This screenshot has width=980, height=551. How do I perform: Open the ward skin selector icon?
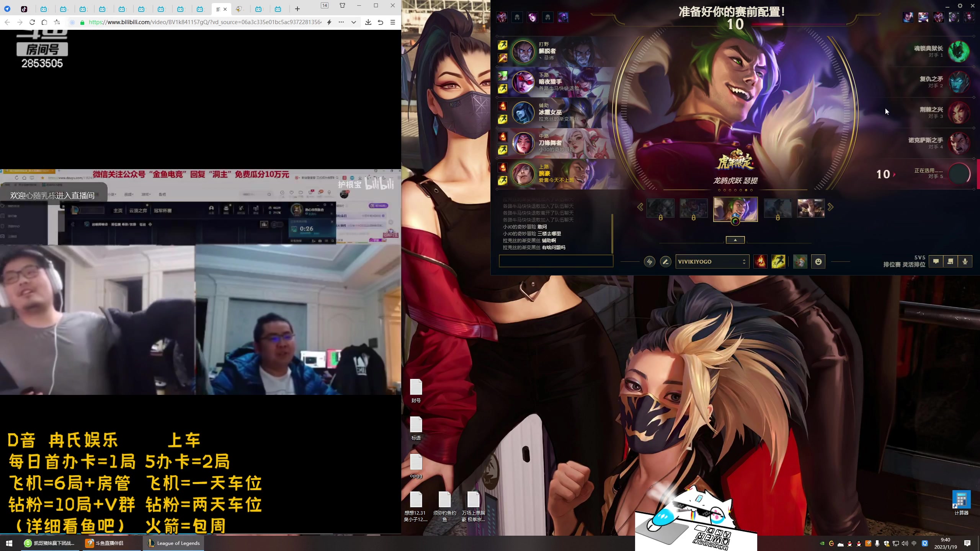(x=800, y=262)
